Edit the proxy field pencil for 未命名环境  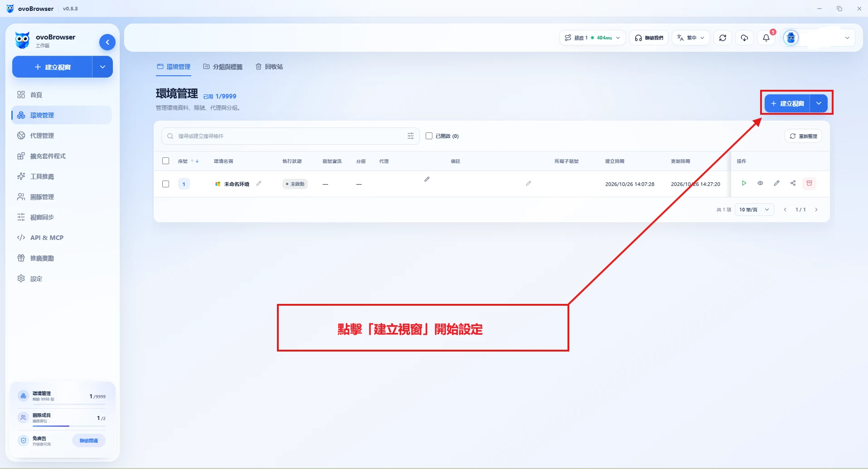pyautogui.click(x=427, y=179)
